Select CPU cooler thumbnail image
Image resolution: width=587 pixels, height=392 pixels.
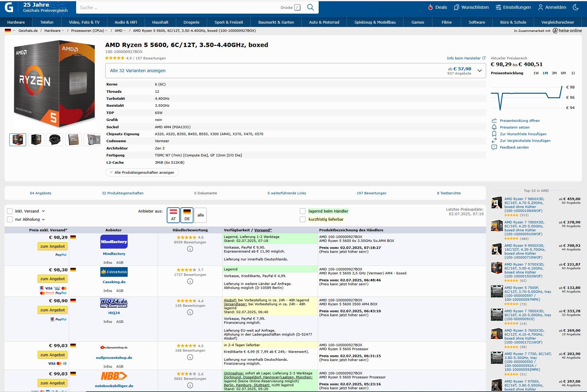[x=55, y=140]
